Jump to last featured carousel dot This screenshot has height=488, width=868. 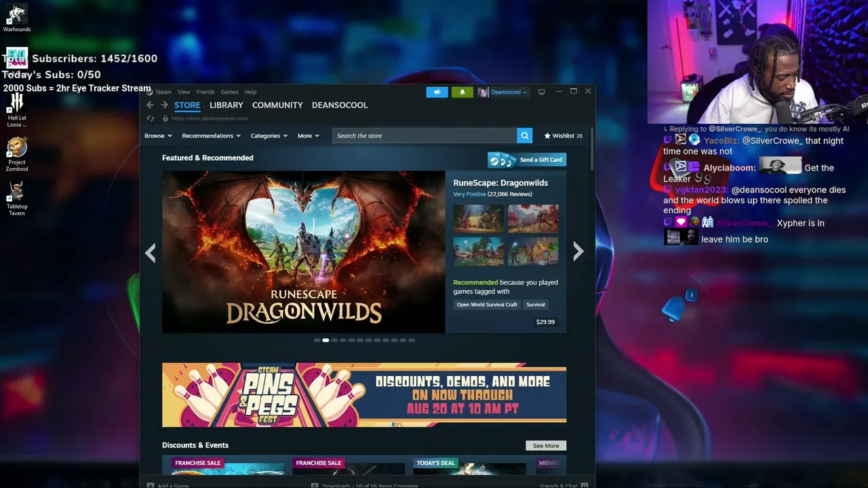(412, 340)
